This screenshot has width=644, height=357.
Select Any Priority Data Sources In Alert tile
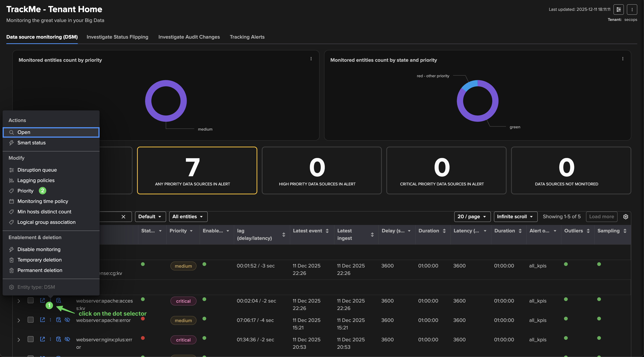(x=197, y=170)
